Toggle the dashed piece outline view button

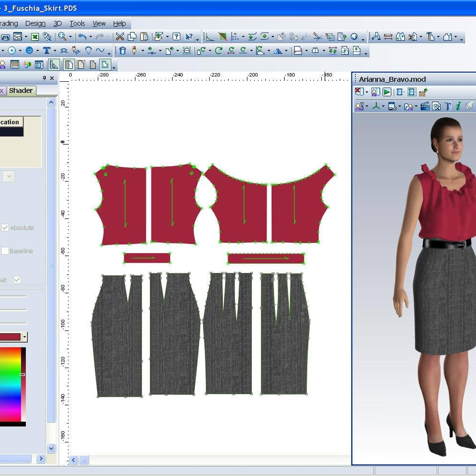pyautogui.click(x=105, y=65)
